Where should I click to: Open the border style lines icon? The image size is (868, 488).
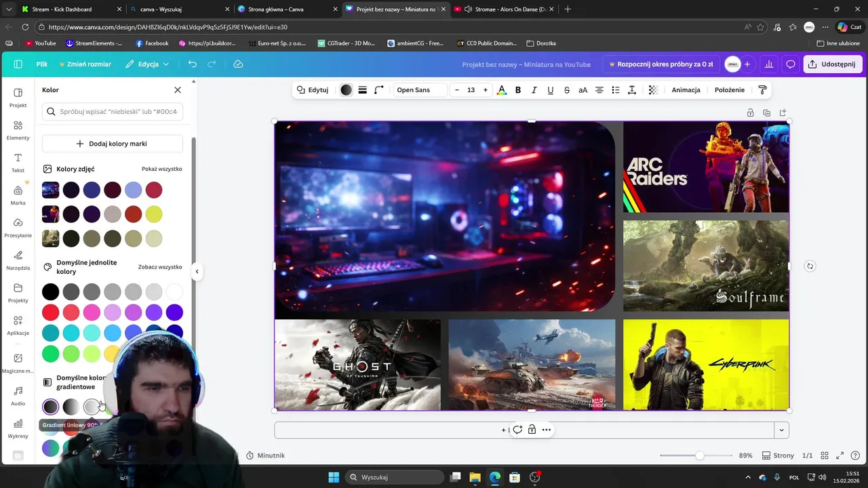(x=363, y=90)
